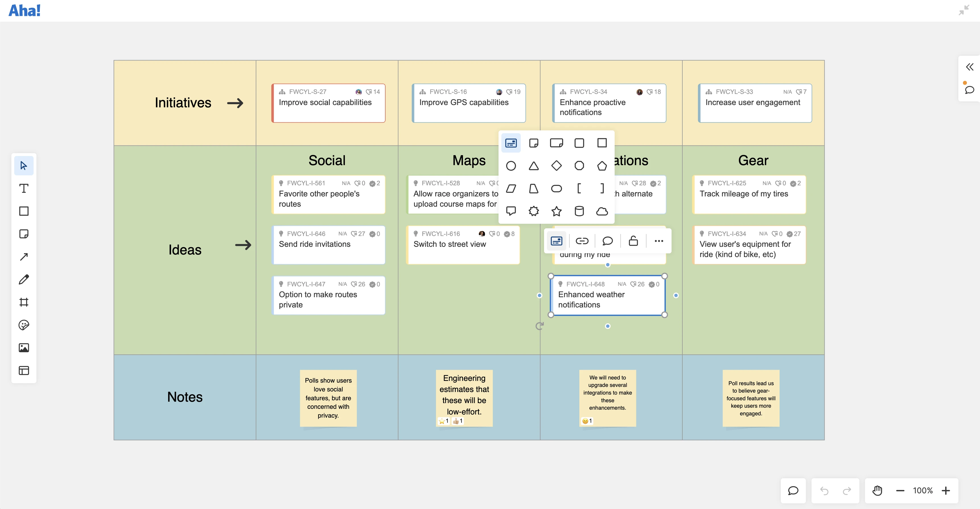Choose the star shape in picker
980x509 pixels.
(556, 211)
